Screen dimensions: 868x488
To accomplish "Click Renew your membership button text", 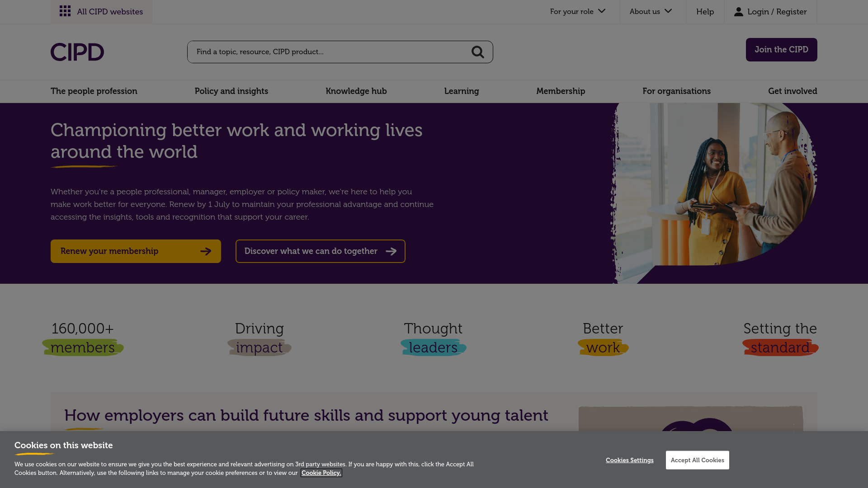I will [x=109, y=251].
